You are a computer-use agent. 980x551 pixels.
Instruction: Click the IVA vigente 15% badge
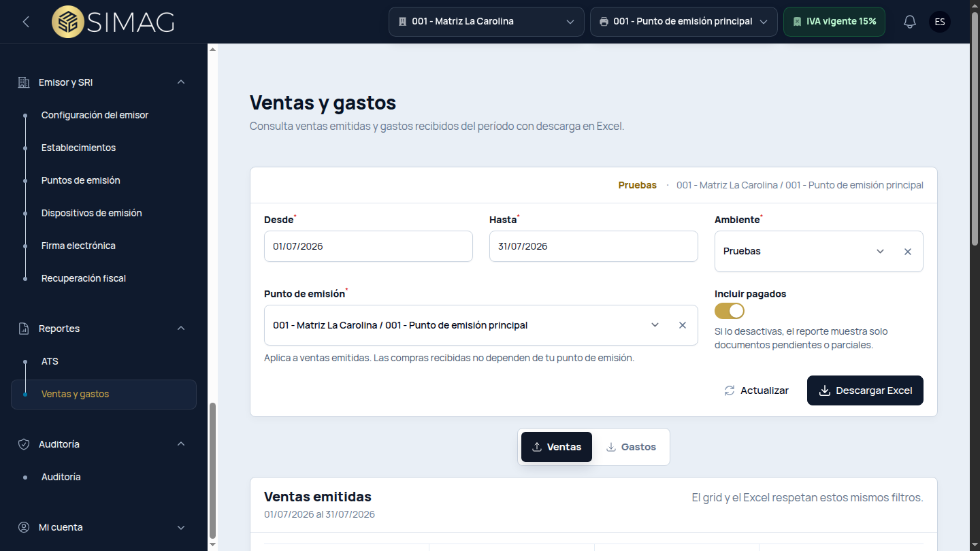834,22
